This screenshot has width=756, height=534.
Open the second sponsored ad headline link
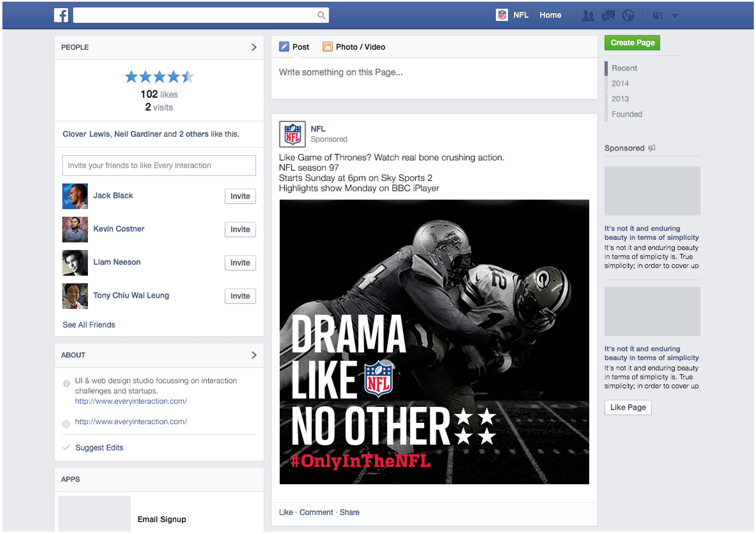pyautogui.click(x=651, y=354)
